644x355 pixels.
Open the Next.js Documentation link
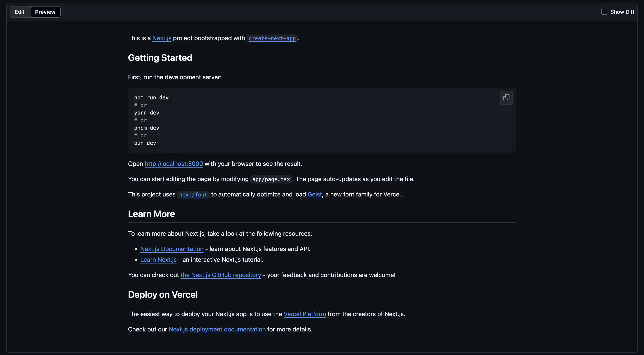point(172,249)
